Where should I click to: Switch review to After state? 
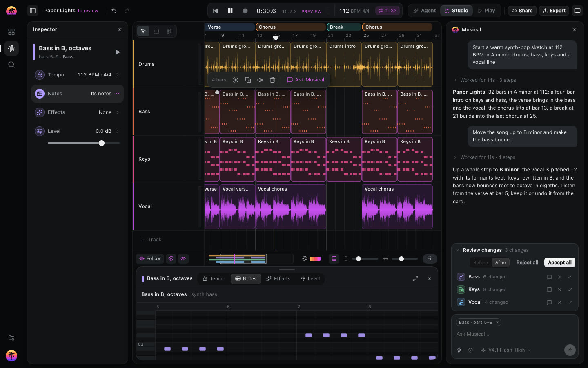click(x=501, y=263)
